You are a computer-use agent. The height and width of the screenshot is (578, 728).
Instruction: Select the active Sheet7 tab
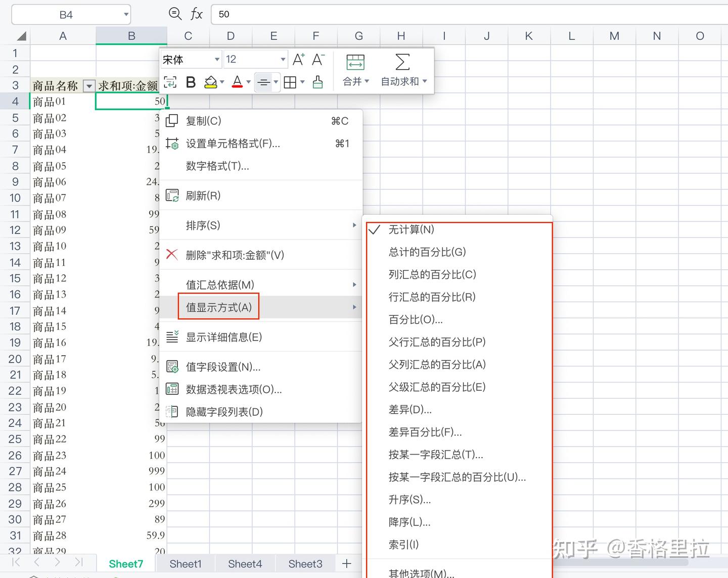(x=126, y=564)
